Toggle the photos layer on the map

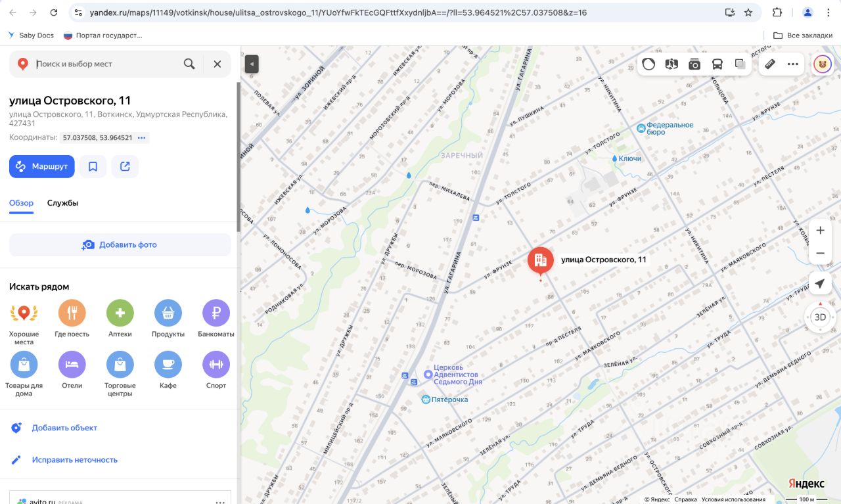coord(694,64)
